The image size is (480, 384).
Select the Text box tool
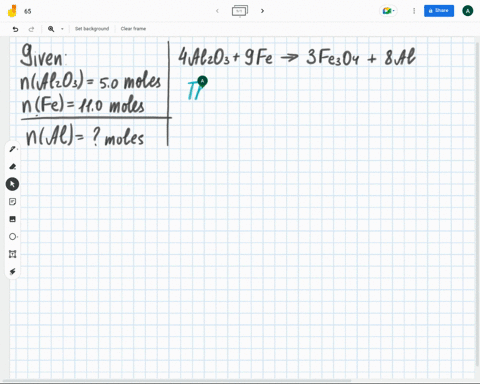click(x=12, y=254)
